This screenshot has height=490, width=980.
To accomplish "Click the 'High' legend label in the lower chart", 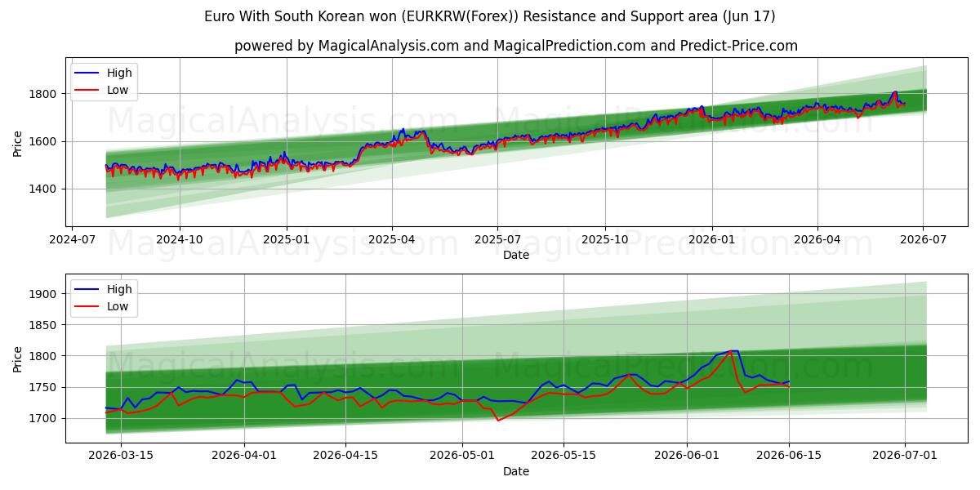I will [x=119, y=289].
